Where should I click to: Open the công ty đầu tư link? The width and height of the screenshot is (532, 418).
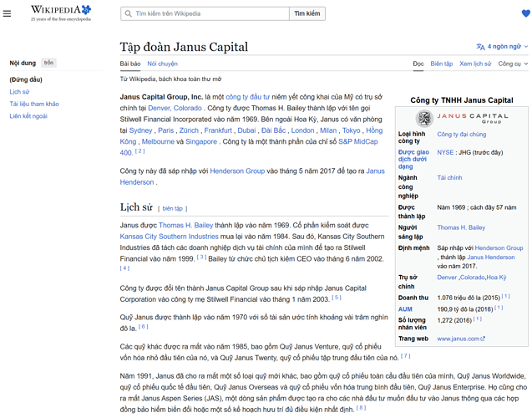pos(248,97)
